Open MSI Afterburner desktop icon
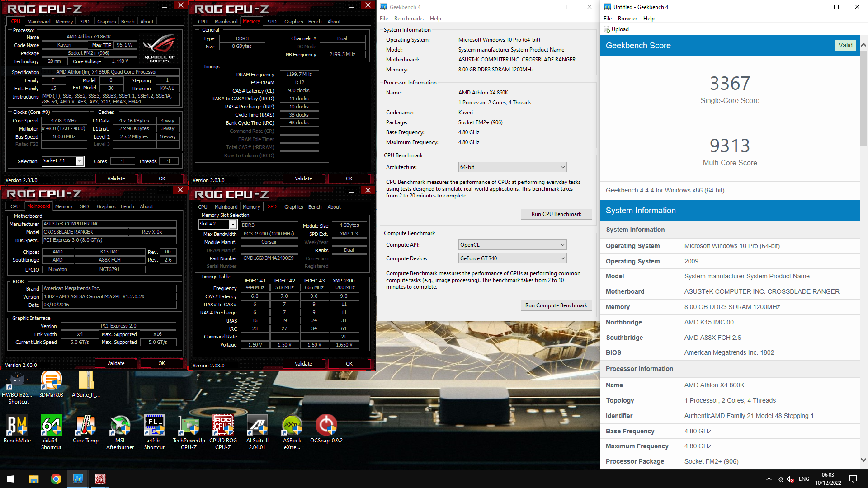 click(120, 432)
